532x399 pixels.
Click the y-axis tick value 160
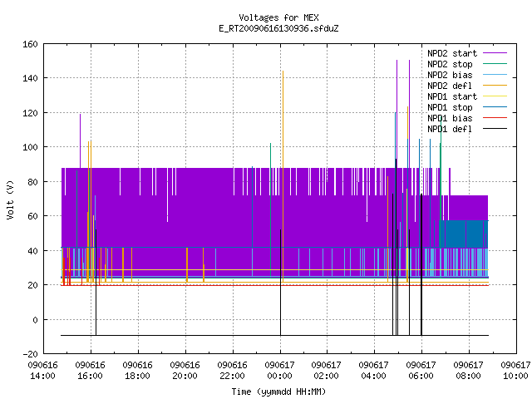[30, 44]
